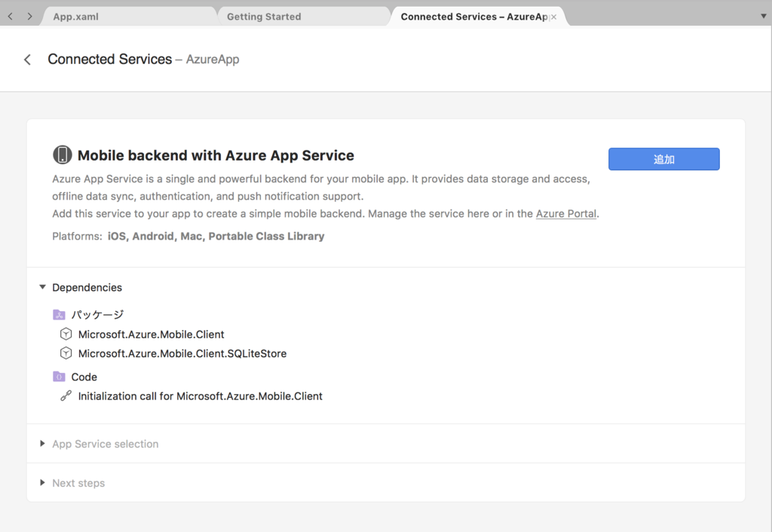Select Microsoft.Azure.Mobile.Client package entry
This screenshot has height=532, width=772.
pos(151,334)
